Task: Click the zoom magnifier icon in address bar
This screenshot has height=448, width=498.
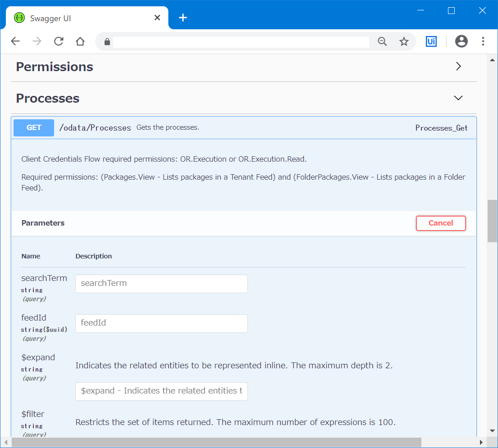Action: tap(382, 41)
